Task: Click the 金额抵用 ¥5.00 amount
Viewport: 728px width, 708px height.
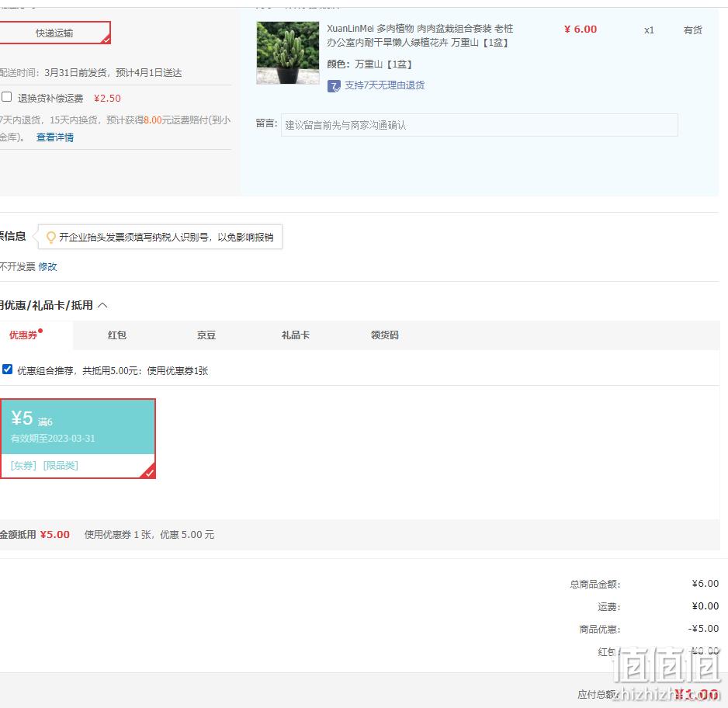Action: coord(55,534)
